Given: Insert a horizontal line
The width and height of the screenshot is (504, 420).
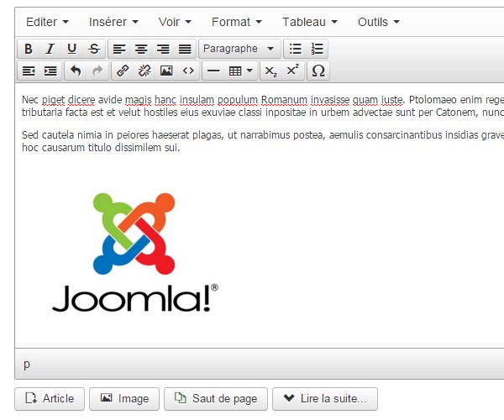Looking at the screenshot, I should 213,71.
